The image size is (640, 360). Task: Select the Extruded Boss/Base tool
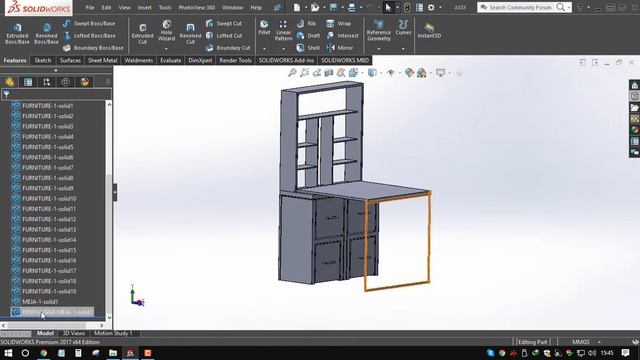(x=17, y=33)
